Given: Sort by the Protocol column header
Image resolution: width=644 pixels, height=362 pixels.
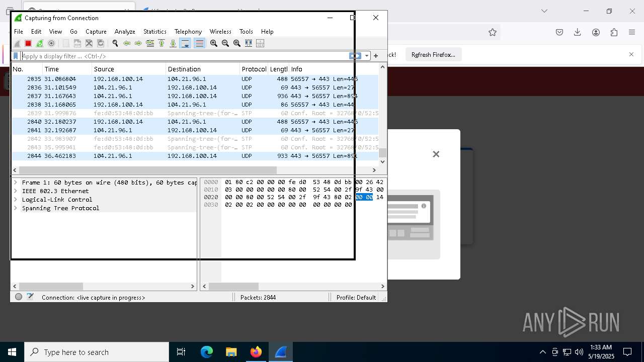Looking at the screenshot, I should (254, 69).
